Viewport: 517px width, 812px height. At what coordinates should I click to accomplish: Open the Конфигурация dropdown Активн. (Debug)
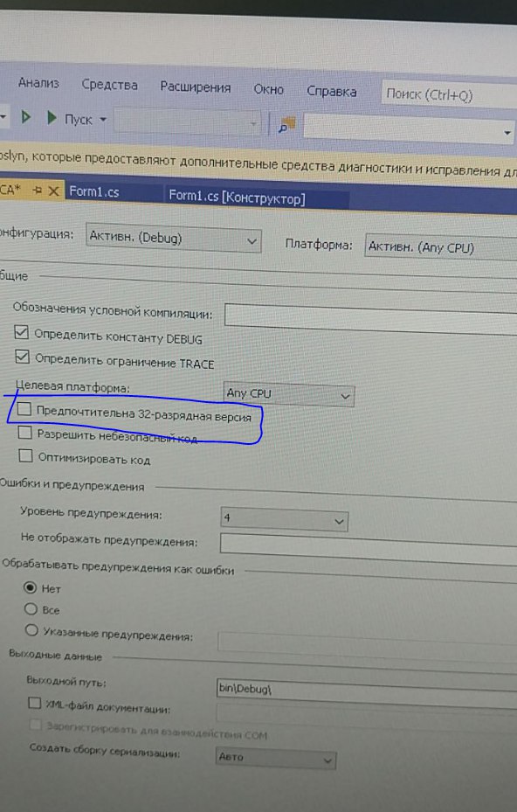pyautogui.click(x=174, y=239)
